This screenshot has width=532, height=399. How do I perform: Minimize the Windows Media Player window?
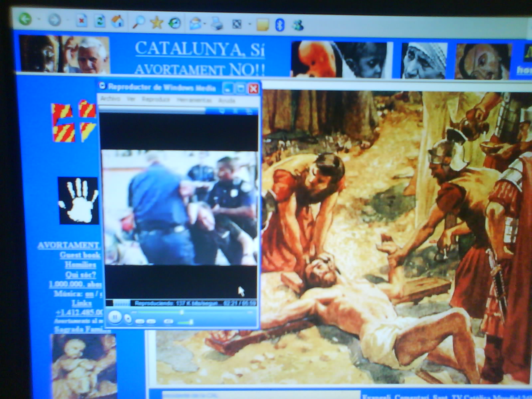(228, 88)
